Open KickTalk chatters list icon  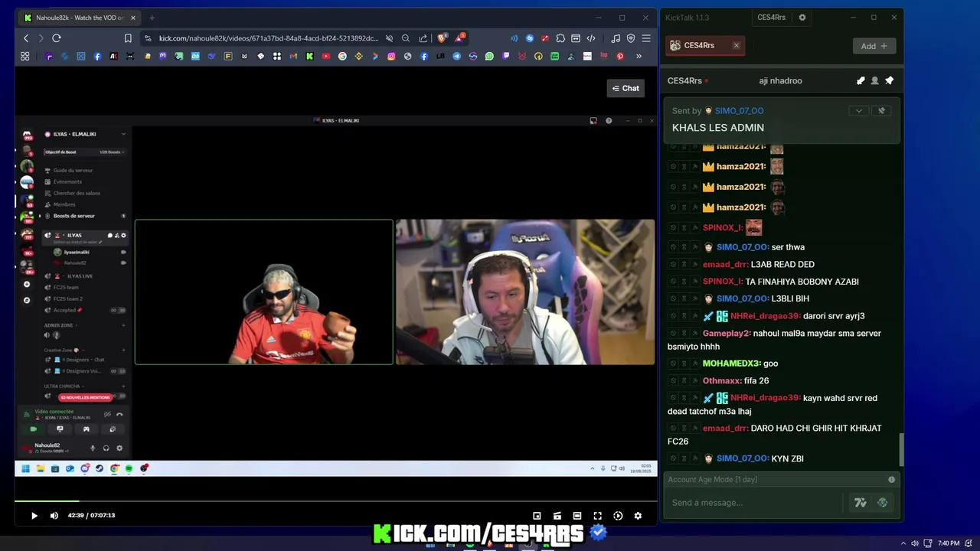(875, 81)
